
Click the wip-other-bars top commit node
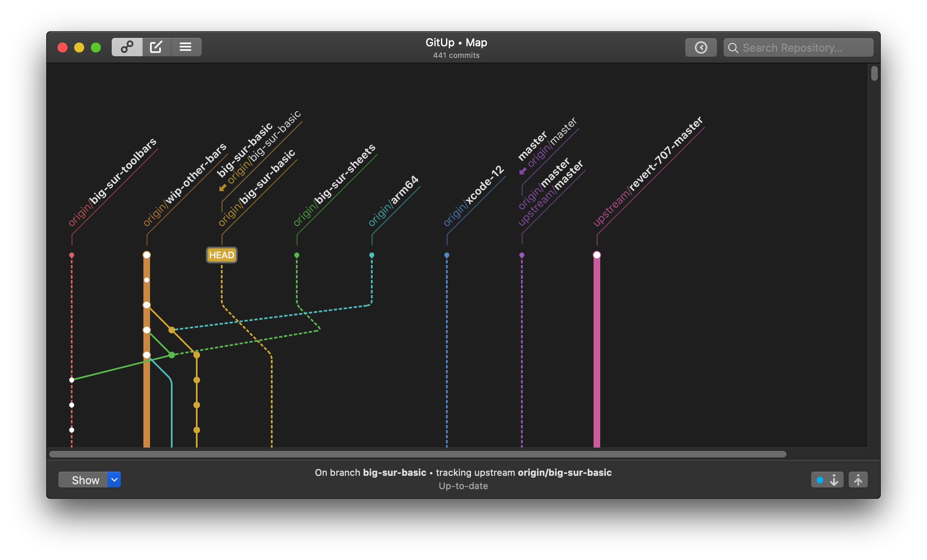click(x=147, y=255)
